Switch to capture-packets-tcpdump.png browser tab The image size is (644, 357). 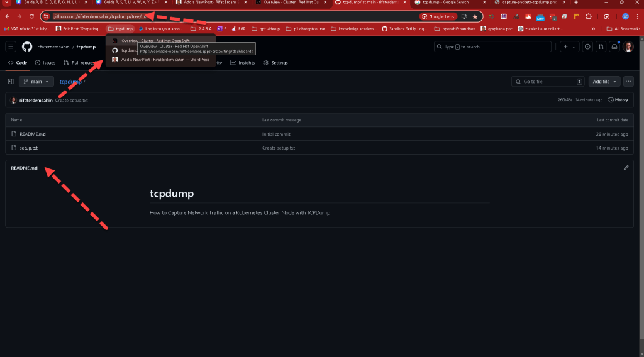click(x=530, y=3)
